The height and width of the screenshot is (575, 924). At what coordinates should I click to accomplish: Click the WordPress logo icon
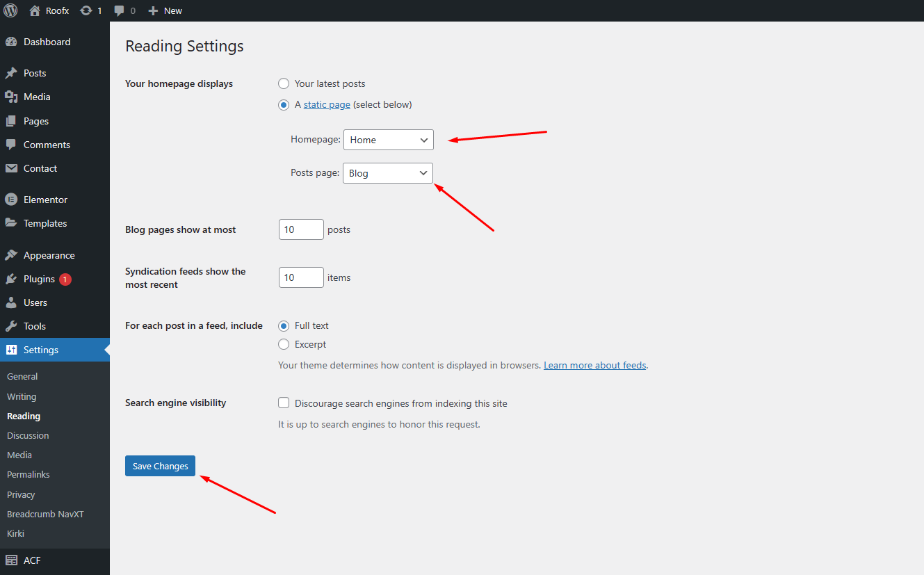(10, 10)
